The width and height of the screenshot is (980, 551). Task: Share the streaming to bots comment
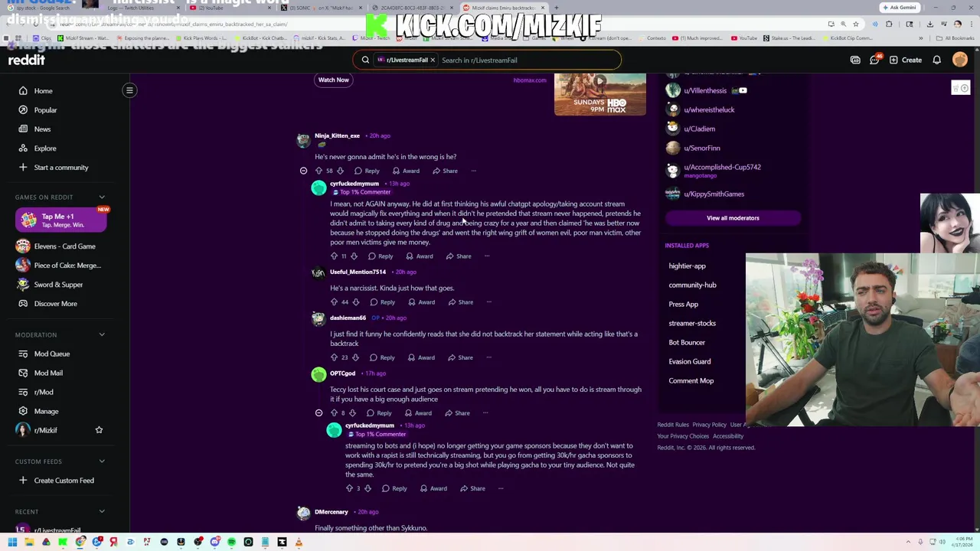pos(472,488)
